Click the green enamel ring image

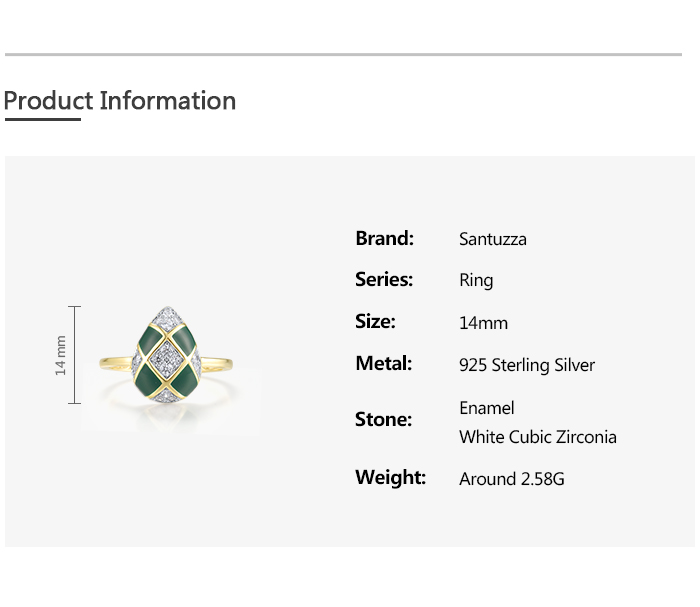(x=167, y=355)
